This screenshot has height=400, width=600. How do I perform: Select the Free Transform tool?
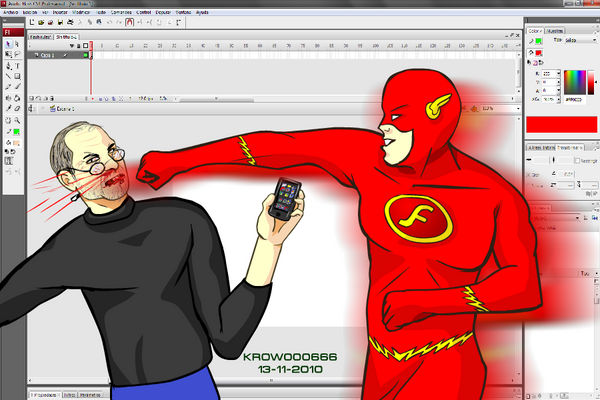pyautogui.click(x=8, y=55)
